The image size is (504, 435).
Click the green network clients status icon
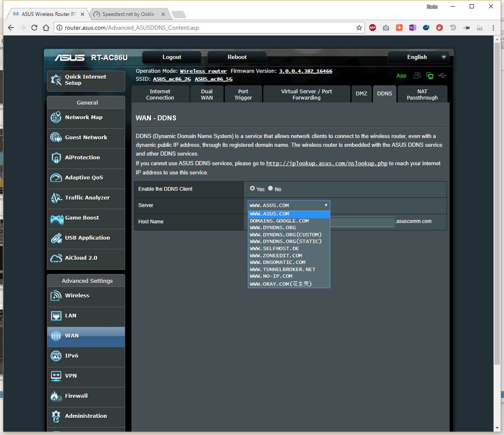[429, 76]
